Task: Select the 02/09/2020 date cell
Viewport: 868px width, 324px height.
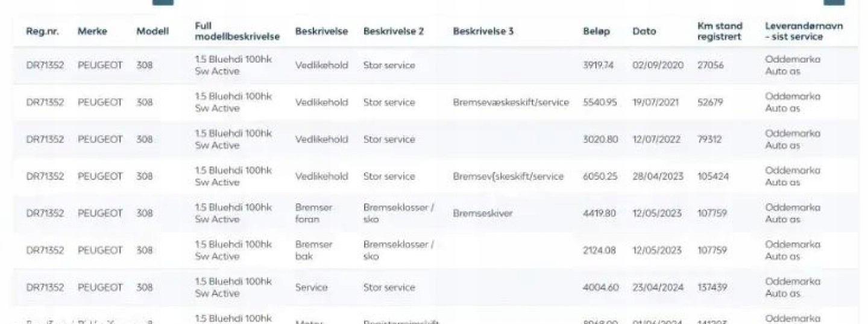Action: coord(658,65)
